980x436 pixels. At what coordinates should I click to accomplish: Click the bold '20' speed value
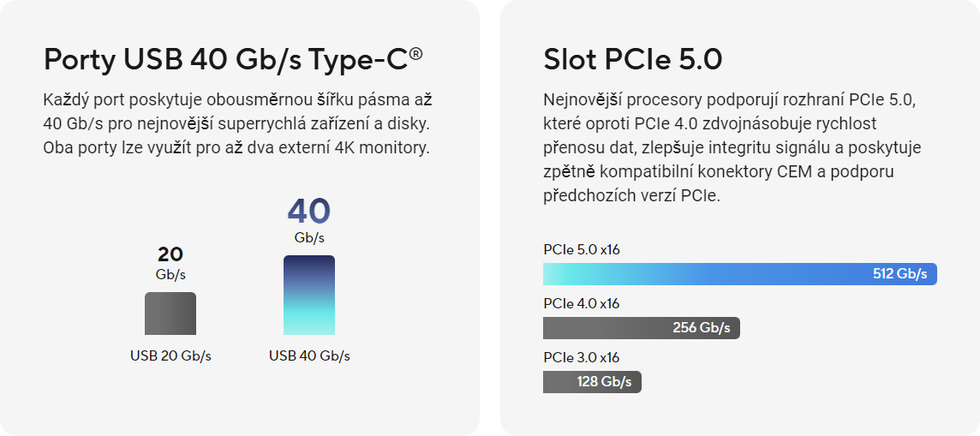coord(170,254)
